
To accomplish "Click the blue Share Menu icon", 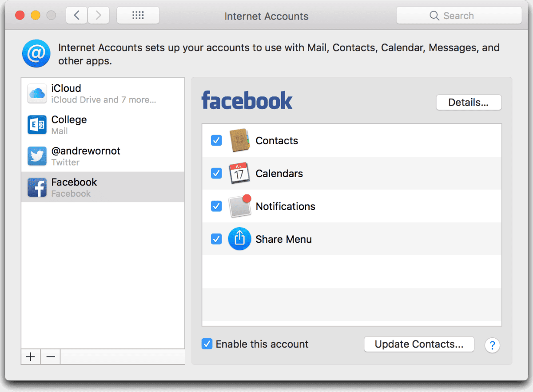I will tap(239, 239).
